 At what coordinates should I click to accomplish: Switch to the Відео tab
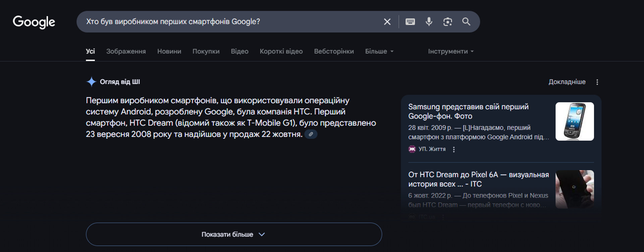239,51
